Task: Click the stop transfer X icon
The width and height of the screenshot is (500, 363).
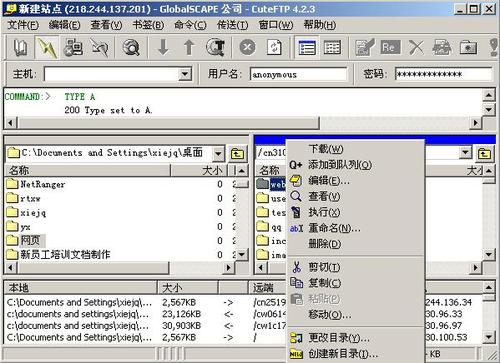Action: 247,47
